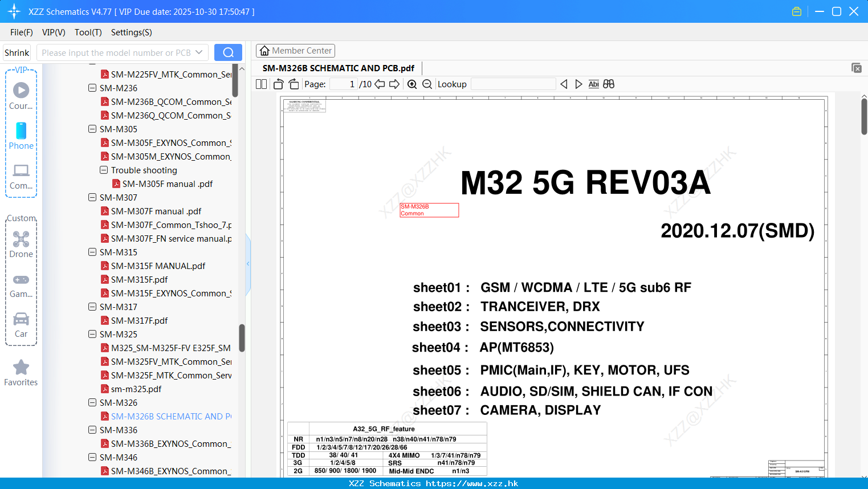The width and height of the screenshot is (868, 489).
Task: Click the file tree scrollbar thumb
Action: pyautogui.click(x=242, y=338)
